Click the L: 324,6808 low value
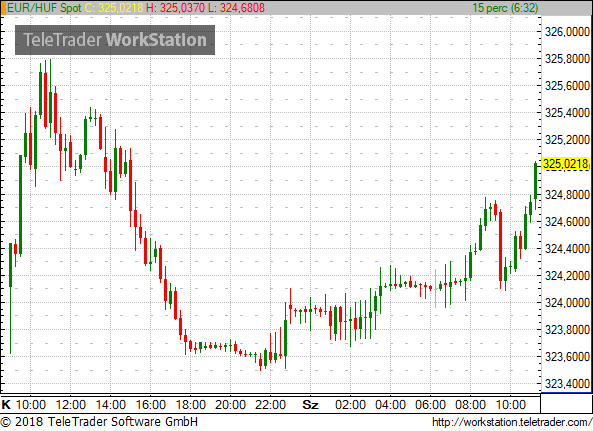593x431 pixels. 236,8
